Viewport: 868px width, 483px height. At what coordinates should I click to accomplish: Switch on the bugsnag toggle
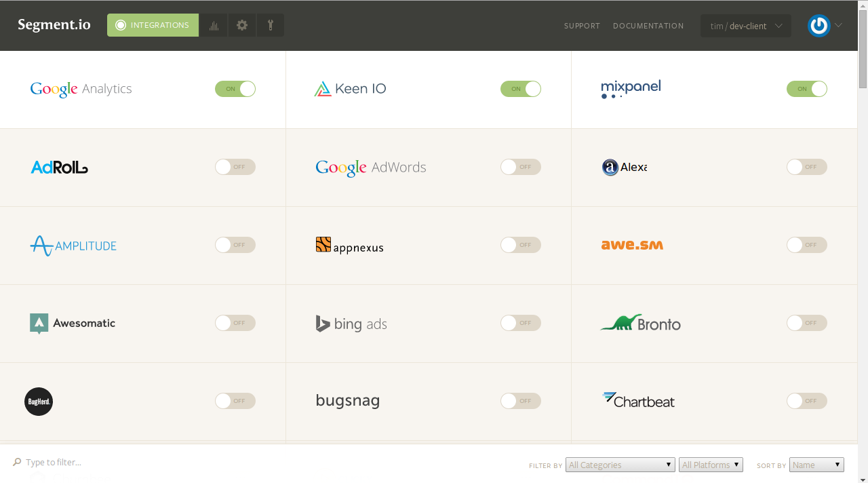pyautogui.click(x=521, y=401)
